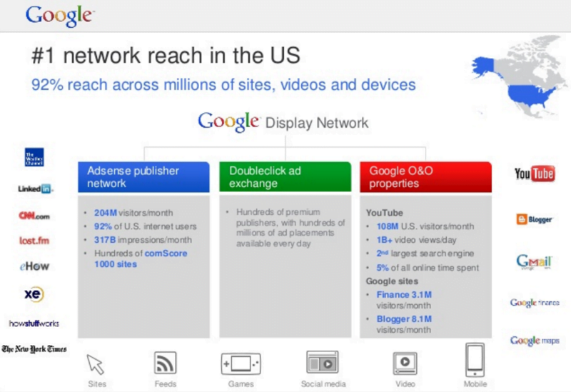
Task: Click '5% of all online time spent'
Action: coord(428,268)
